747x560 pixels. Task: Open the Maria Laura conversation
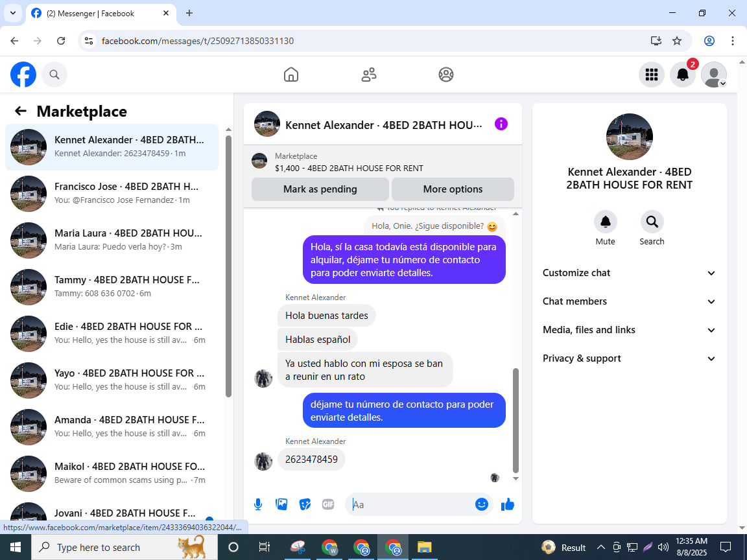coord(112,240)
